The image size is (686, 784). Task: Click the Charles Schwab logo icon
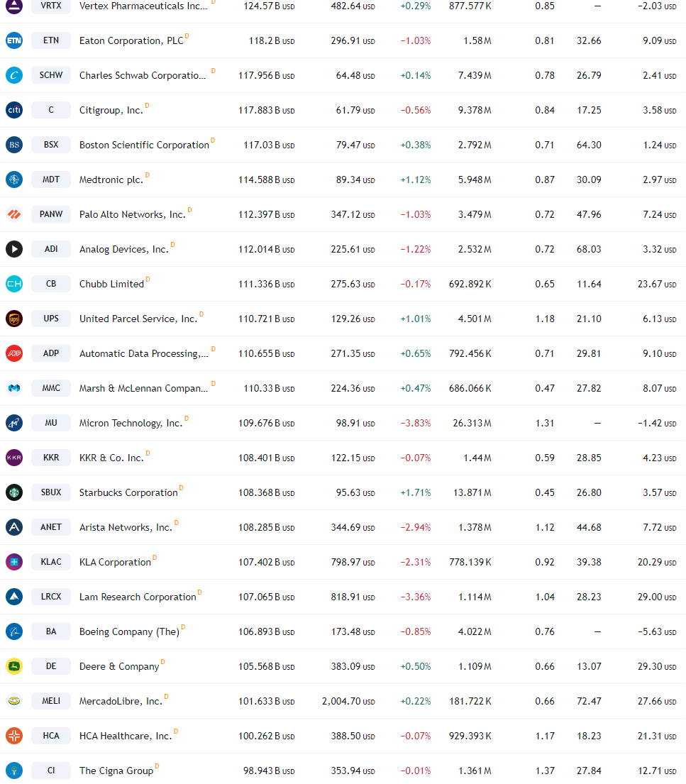[x=14, y=75]
